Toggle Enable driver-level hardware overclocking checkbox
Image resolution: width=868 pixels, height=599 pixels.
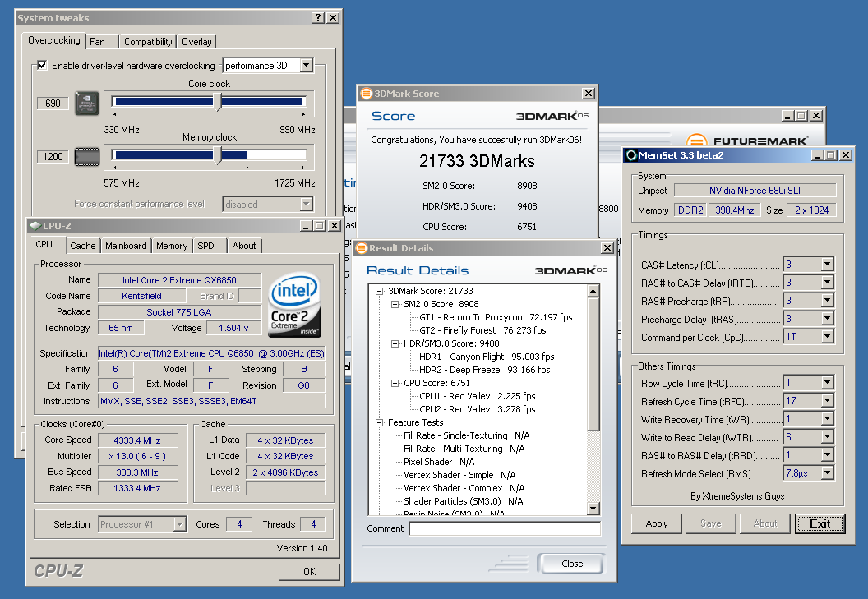(43, 66)
